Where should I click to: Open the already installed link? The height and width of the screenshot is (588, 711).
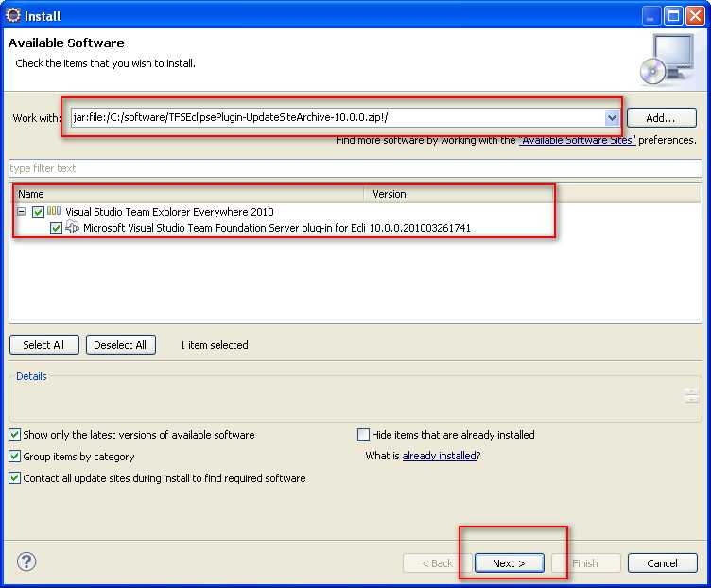pos(439,456)
